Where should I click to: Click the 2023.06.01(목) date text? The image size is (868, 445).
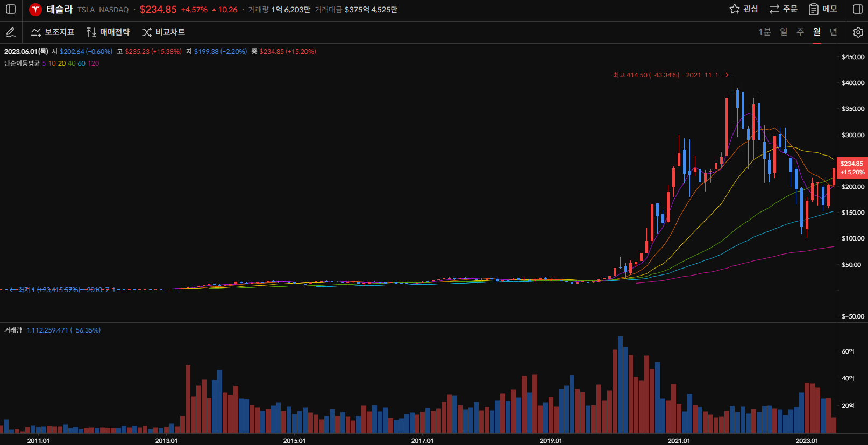(x=26, y=52)
